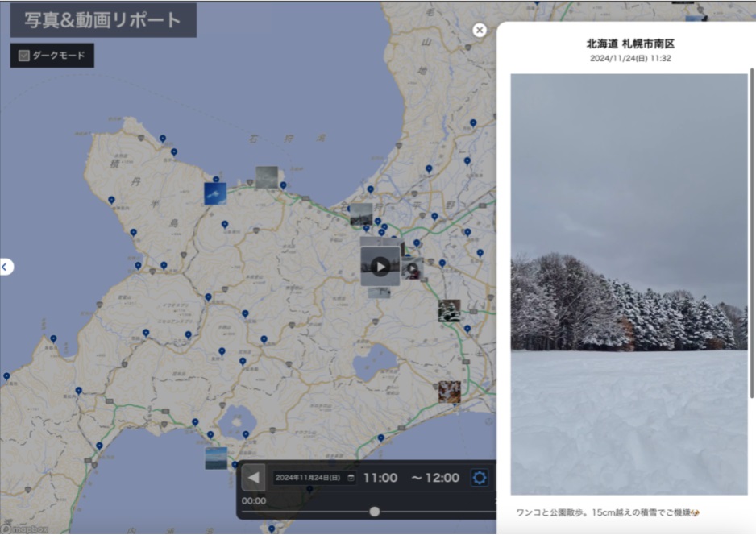
Task: Click the 写真&動画リポート title
Action: [x=102, y=20]
